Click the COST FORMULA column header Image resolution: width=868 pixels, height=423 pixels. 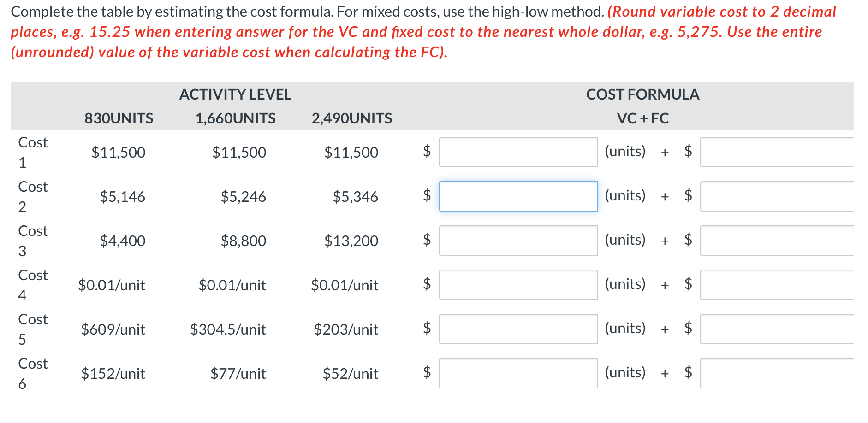(x=643, y=94)
